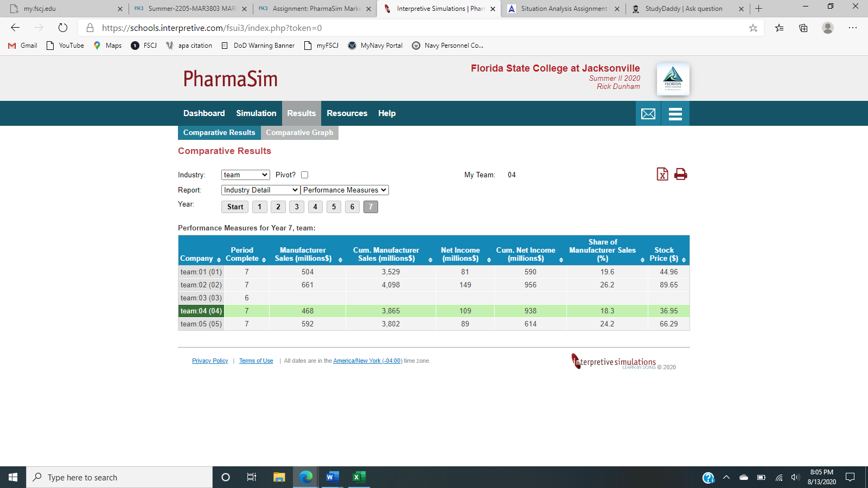Sort table by Stock Price column
Viewport: 868px width, 488px height.
pyautogui.click(x=684, y=260)
